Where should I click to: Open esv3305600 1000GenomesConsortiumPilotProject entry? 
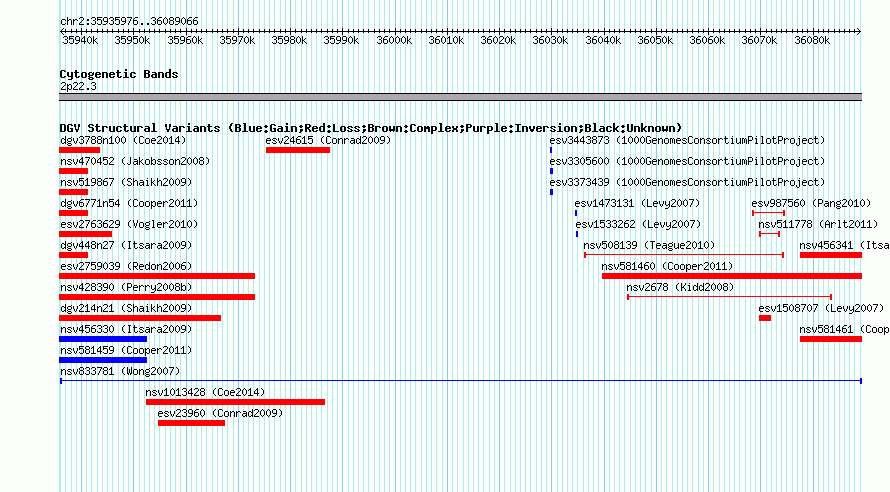click(x=687, y=161)
